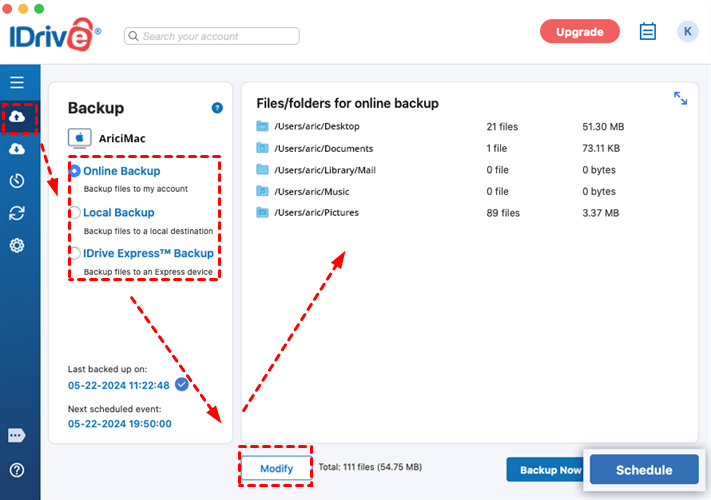Click the macOS green zoom window button
This screenshot has width=711, height=500.
click(39, 8)
